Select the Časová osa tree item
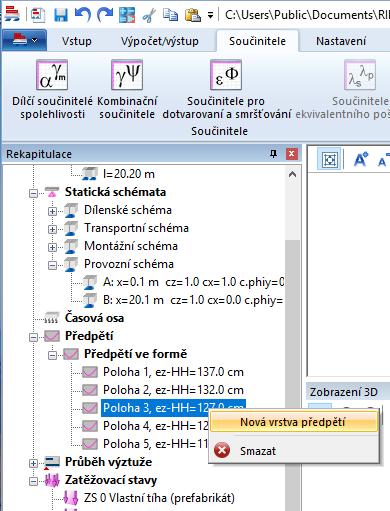 pos(94,318)
